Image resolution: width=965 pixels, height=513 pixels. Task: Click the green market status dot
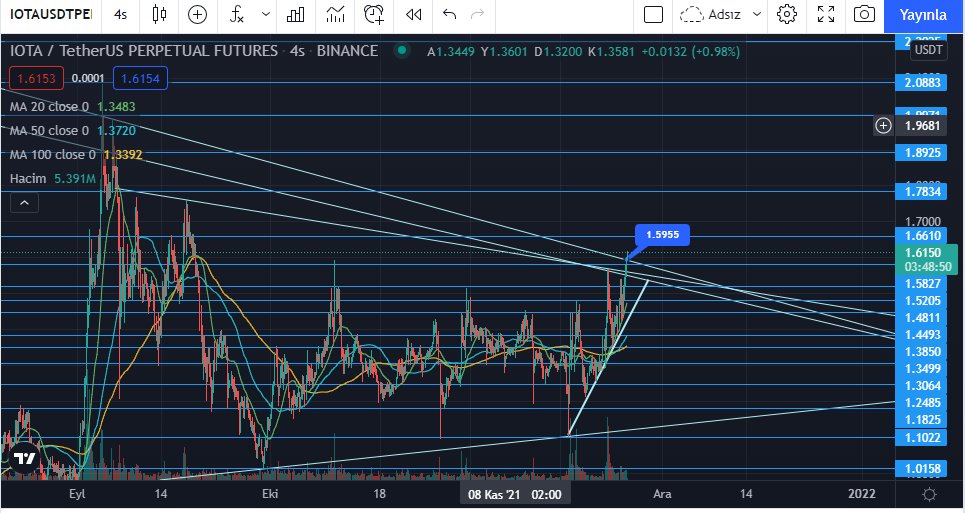coord(402,50)
